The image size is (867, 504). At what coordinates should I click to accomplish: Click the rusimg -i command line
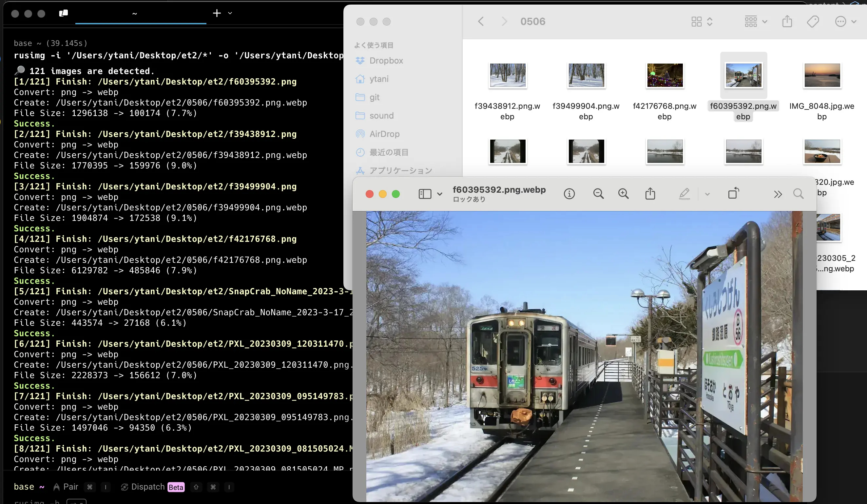178,55
